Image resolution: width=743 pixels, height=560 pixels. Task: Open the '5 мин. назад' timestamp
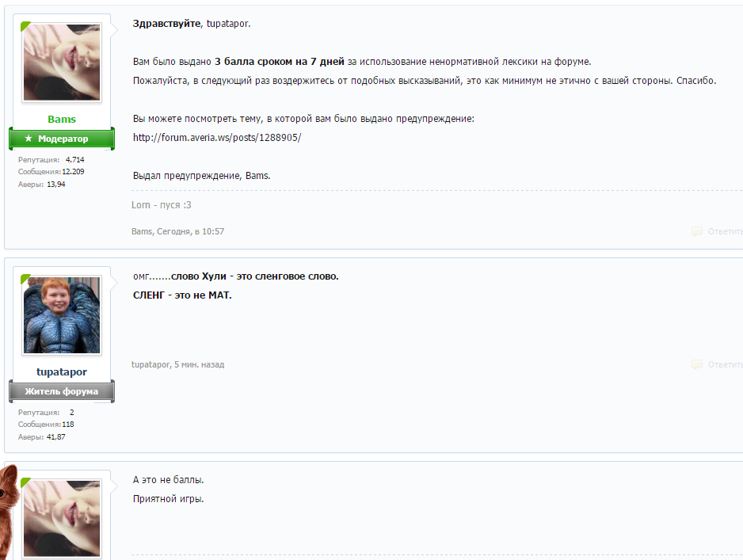click(199, 365)
